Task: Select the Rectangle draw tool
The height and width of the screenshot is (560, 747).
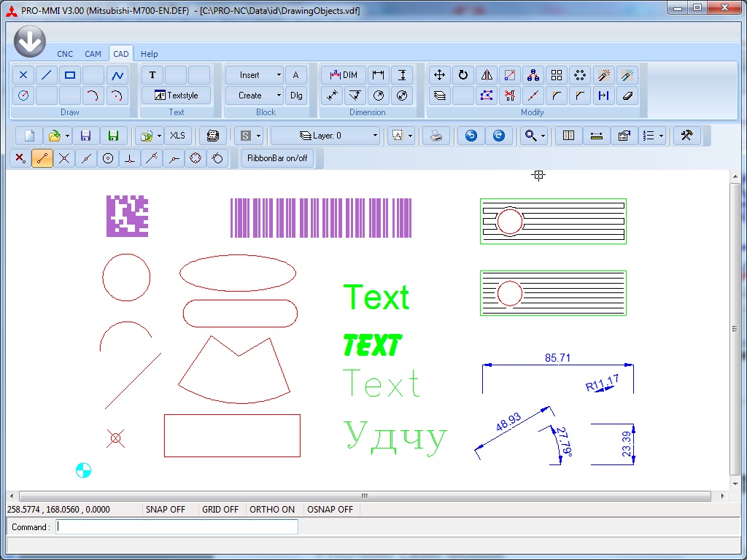Action: [x=70, y=75]
